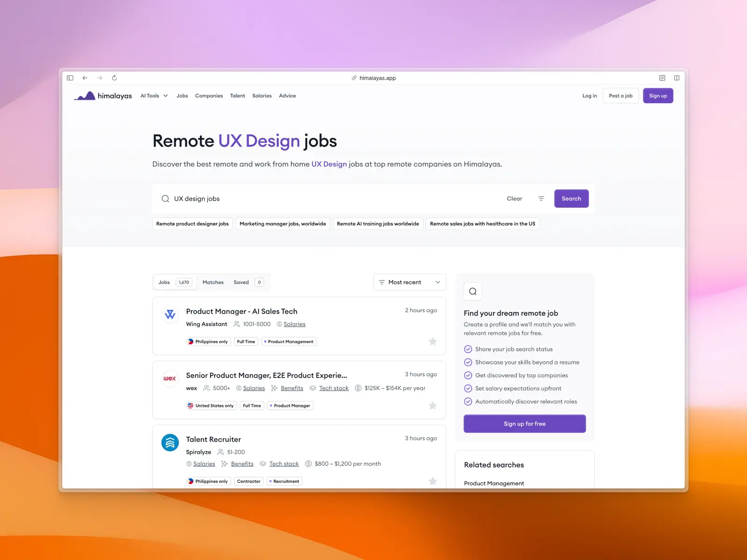Click United States only tag
This screenshot has width=747, height=560.
[x=211, y=406]
